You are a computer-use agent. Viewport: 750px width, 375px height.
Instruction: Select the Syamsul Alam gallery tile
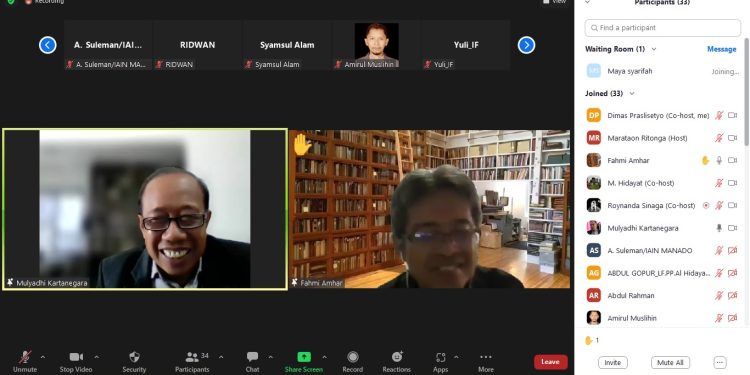tap(287, 45)
